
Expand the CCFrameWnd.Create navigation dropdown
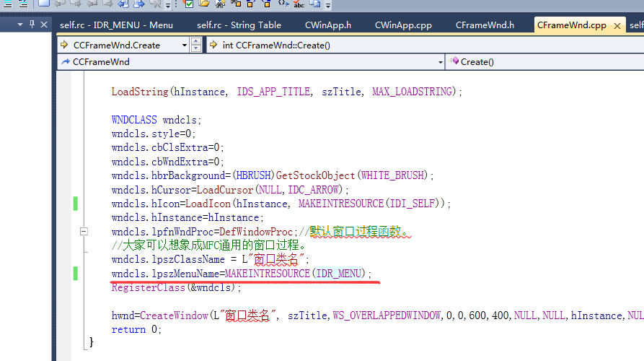coord(185,45)
